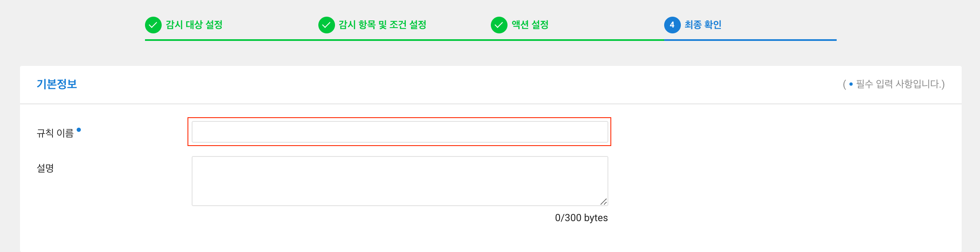
Task: Open the 감시 항목 및 조건 설정 step
Action: 382,25
